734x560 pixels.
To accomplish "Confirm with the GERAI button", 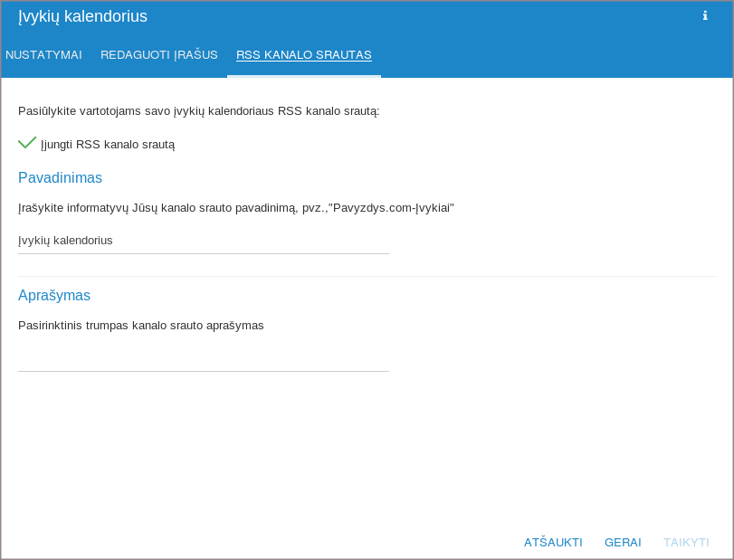I will [x=623, y=543].
